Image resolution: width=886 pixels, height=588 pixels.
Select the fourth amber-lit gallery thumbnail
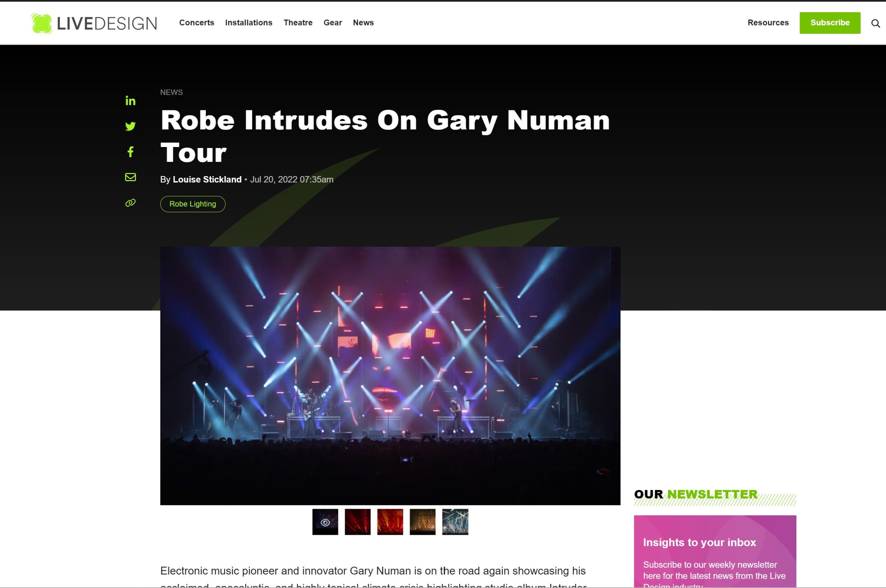tap(422, 522)
